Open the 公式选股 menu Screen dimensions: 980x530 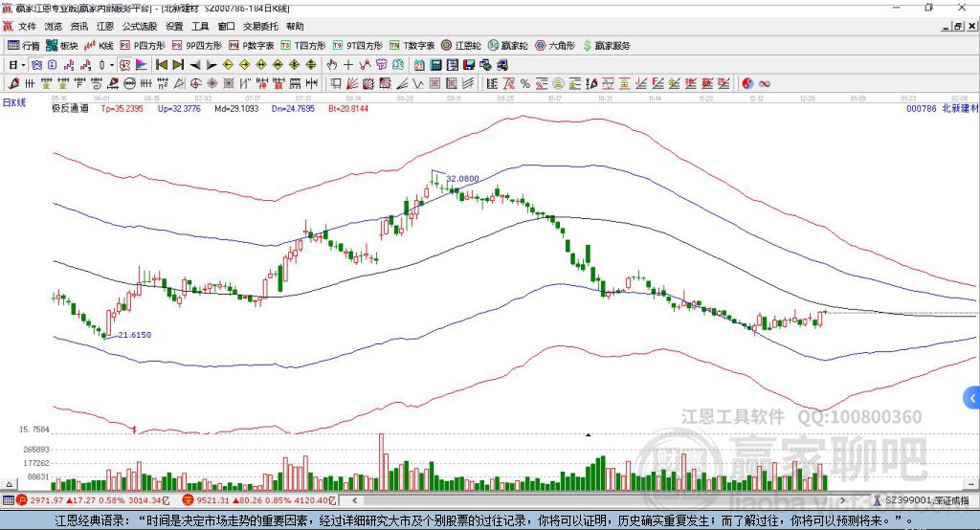[x=140, y=26]
